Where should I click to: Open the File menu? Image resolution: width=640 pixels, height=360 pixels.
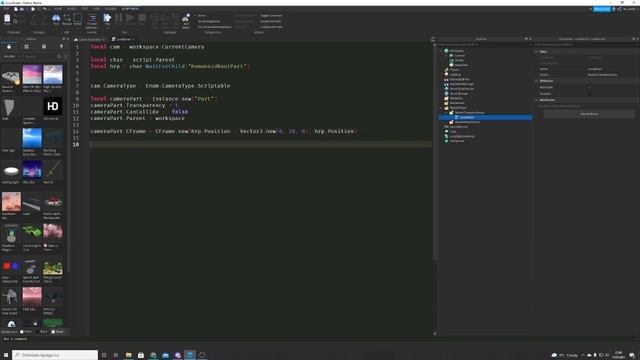click(x=7, y=9)
